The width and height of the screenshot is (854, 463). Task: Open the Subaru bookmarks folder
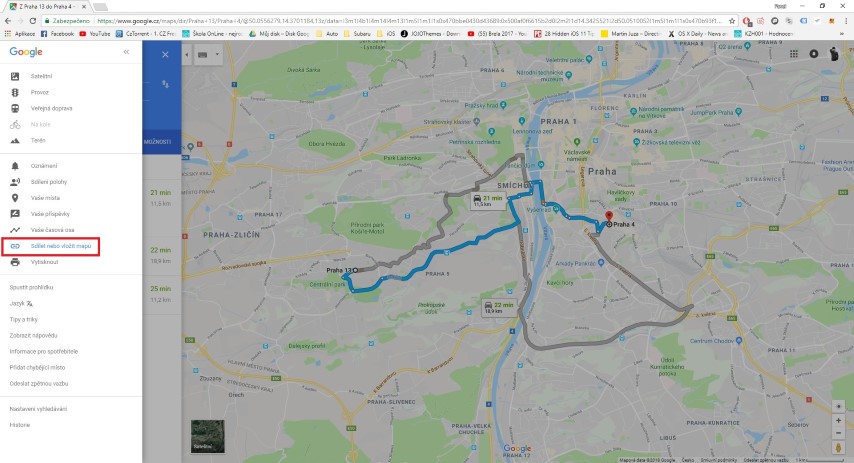[x=357, y=34]
